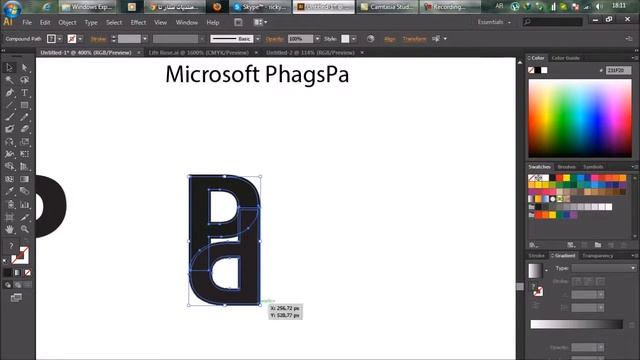Viewport: 640px width, 360px height.
Task: Set toolbox paint mode to Color
Action: (8, 273)
